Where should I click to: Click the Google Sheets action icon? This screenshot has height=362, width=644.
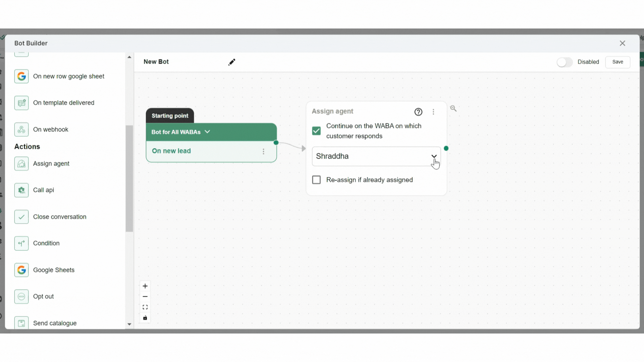21,270
